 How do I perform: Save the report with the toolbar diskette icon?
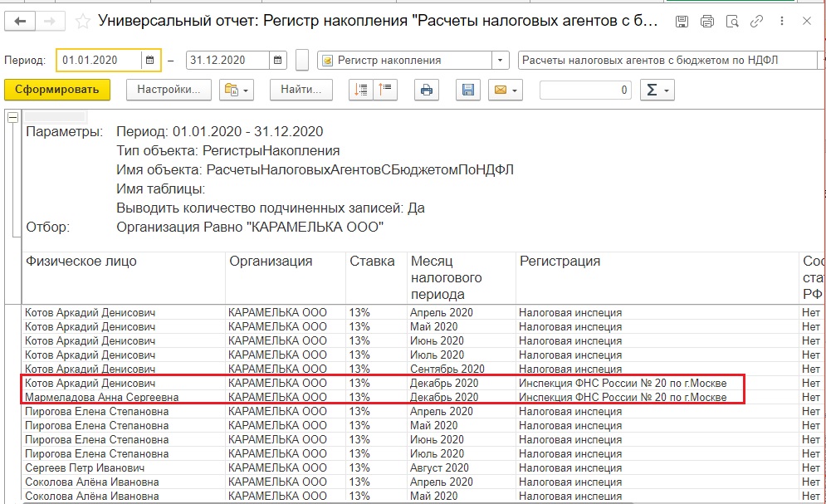pos(467,90)
